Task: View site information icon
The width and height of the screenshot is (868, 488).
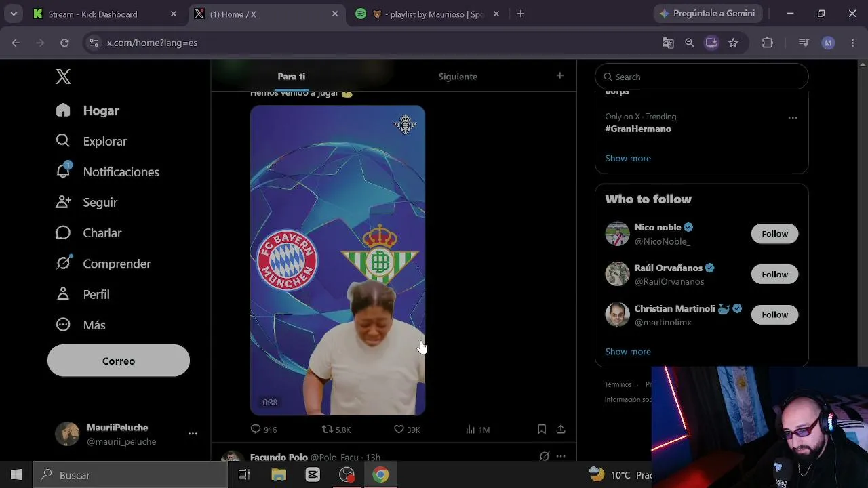Action: click(94, 43)
